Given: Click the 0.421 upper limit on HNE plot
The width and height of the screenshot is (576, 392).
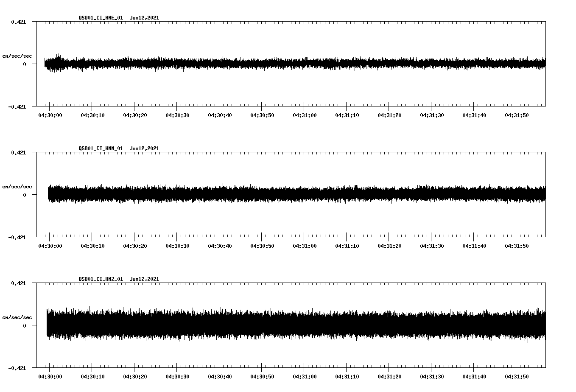Looking at the screenshot, I should click(x=18, y=22).
